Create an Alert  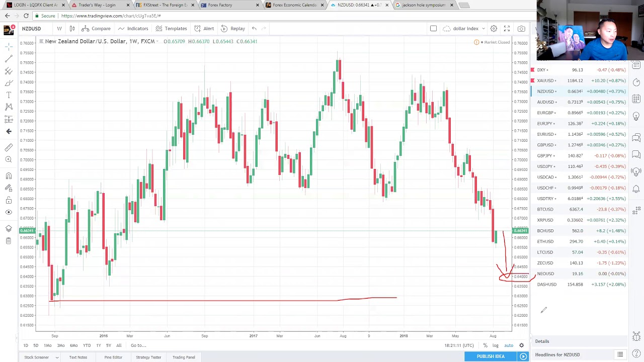tap(204, 29)
